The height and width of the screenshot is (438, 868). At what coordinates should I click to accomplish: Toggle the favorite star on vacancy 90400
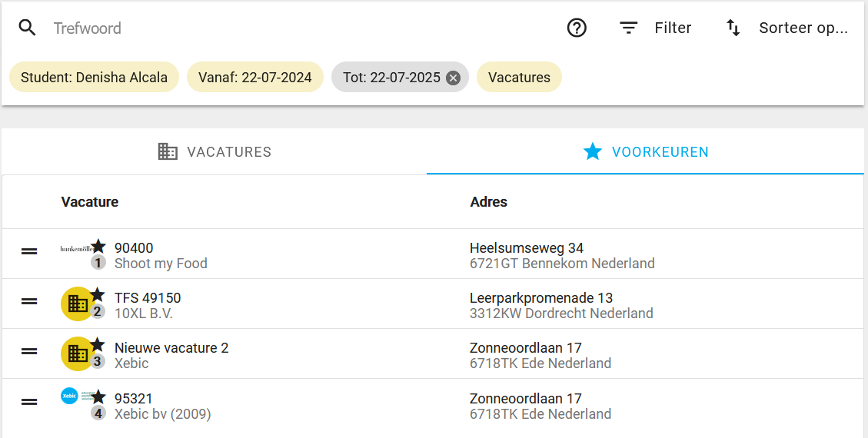click(x=98, y=246)
